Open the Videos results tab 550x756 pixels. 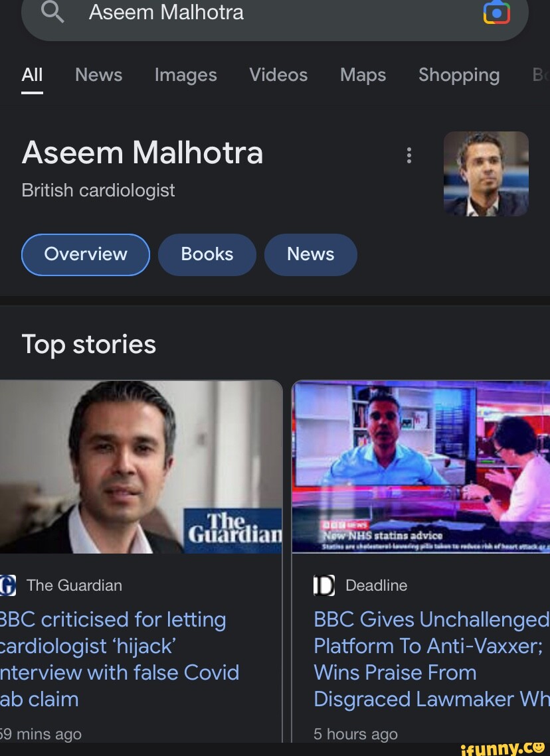278,75
